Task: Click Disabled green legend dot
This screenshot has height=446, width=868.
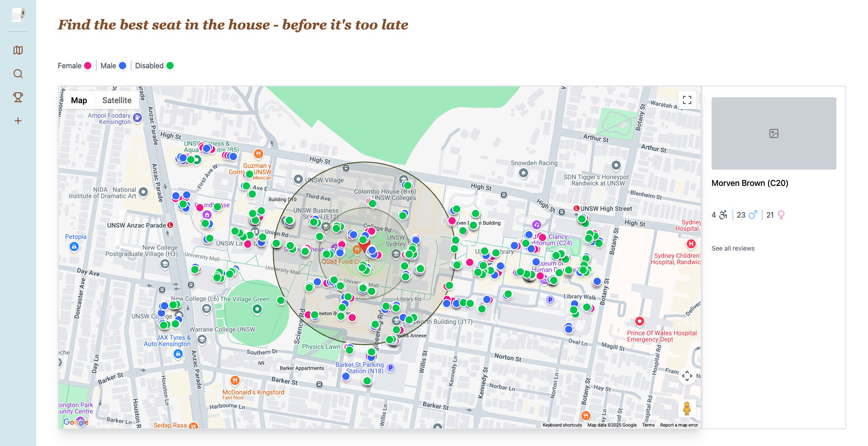Action: (170, 66)
